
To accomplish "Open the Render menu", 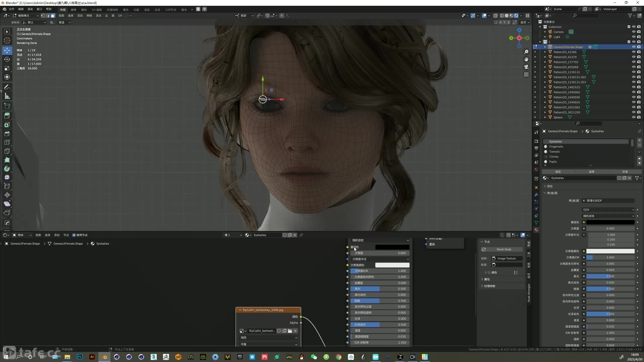I will [30, 9].
